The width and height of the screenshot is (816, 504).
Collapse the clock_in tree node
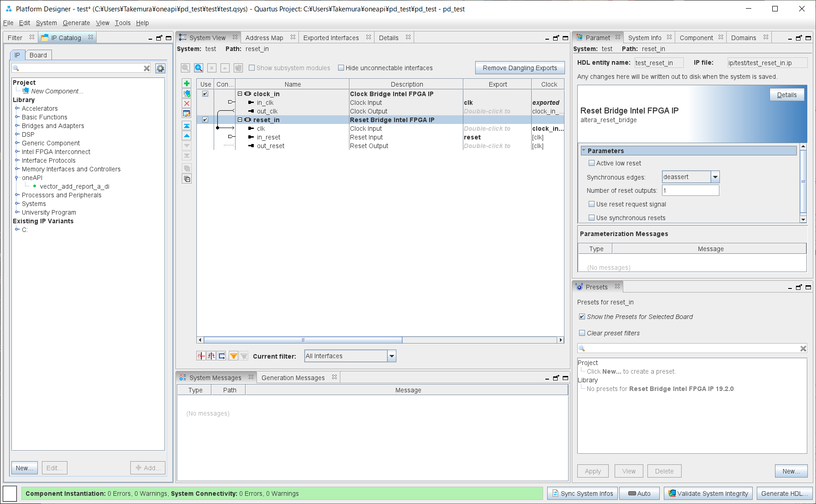point(240,94)
